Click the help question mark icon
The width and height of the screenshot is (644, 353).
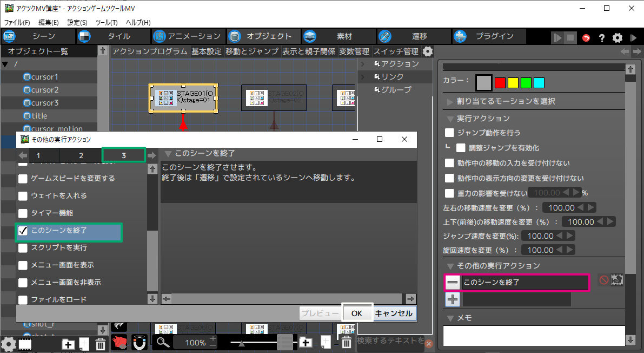coord(601,38)
